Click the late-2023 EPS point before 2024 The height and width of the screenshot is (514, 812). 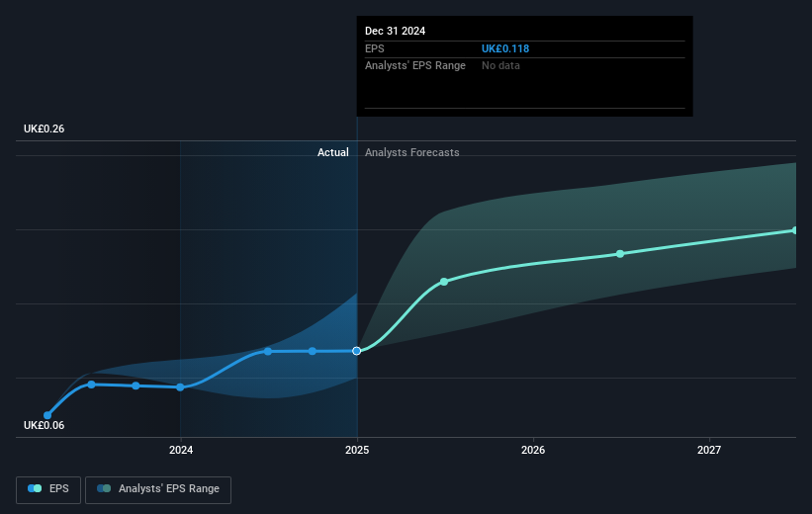tap(135, 385)
